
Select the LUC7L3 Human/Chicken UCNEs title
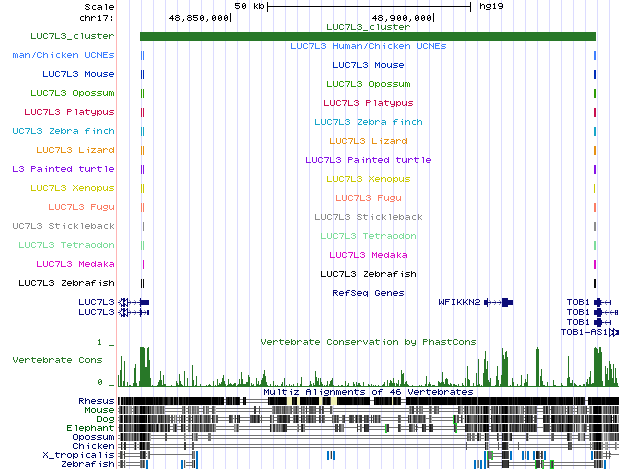coord(368,46)
